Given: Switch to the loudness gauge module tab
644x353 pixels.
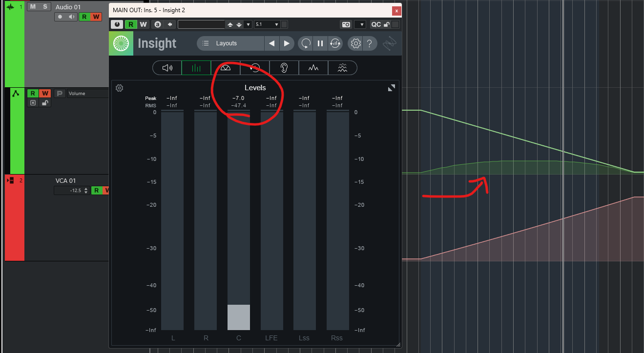Looking at the screenshot, I should tap(226, 68).
